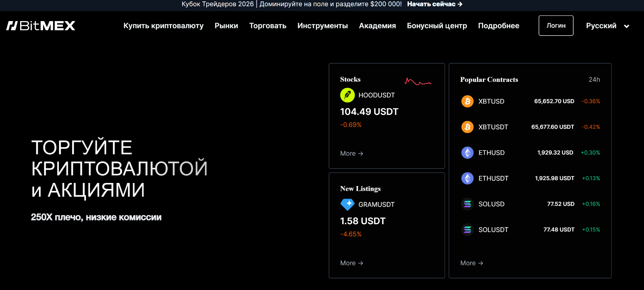Click the GRAMUSDT ticker label
The width and height of the screenshot is (644, 290).
tap(376, 205)
